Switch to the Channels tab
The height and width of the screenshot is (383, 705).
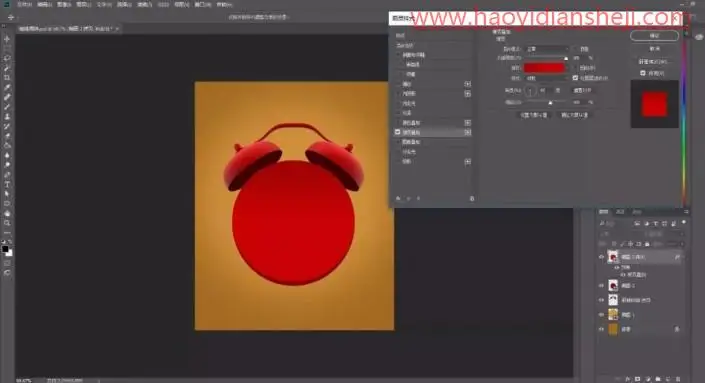click(620, 212)
